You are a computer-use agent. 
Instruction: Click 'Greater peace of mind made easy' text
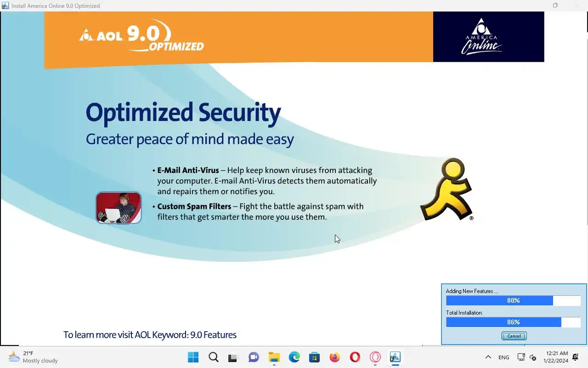[190, 139]
